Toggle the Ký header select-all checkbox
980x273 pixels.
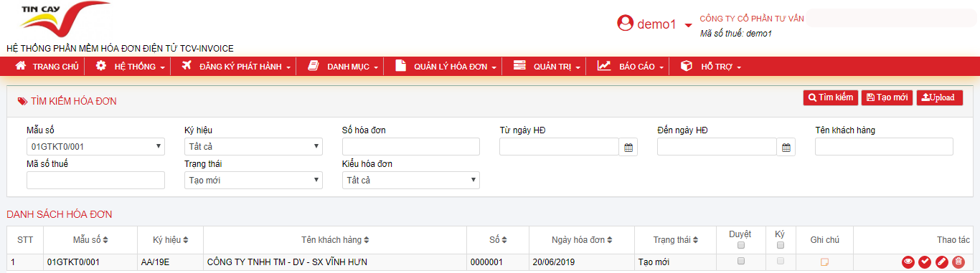coord(781,245)
